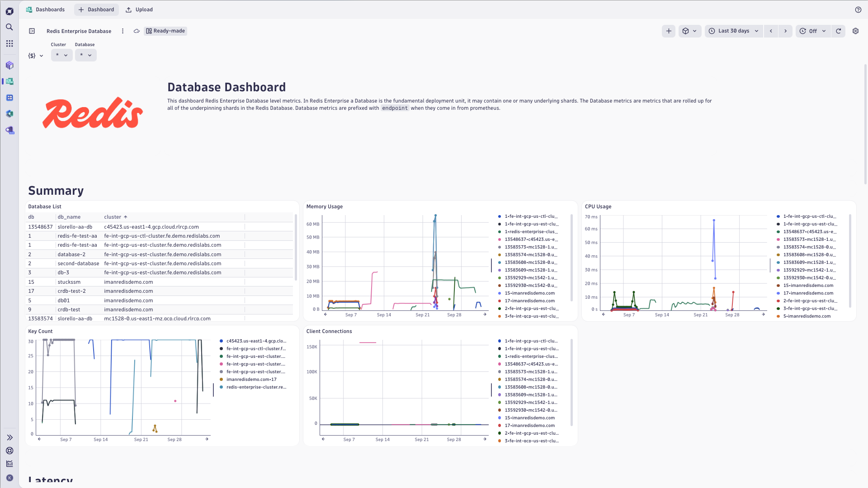Open the Cluster variable dropdown
Screen dimensions: 868x488
click(61, 55)
